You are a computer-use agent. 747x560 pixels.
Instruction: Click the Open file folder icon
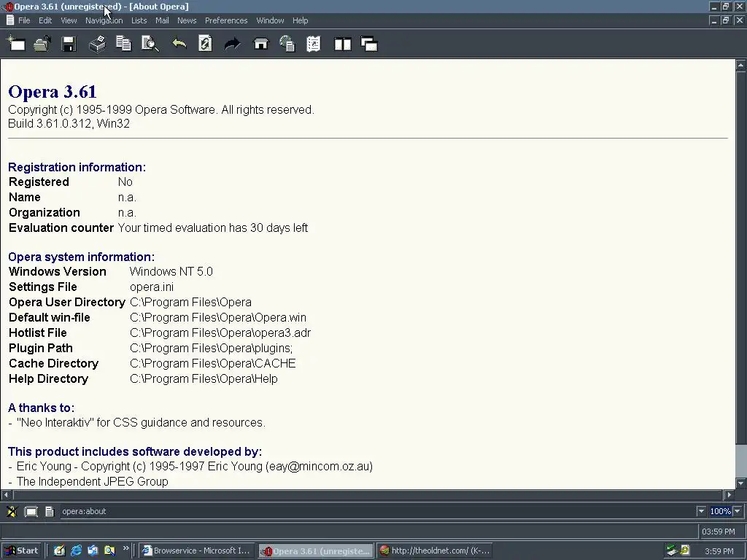click(x=42, y=44)
